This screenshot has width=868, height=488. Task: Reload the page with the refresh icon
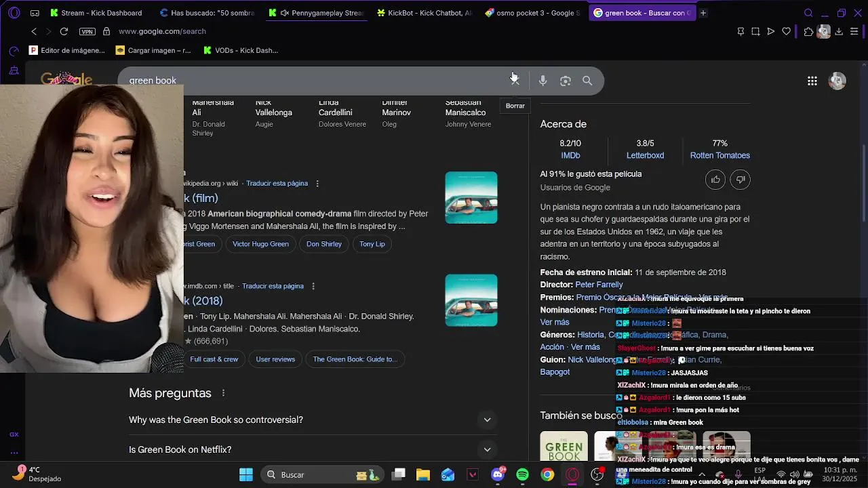(64, 31)
